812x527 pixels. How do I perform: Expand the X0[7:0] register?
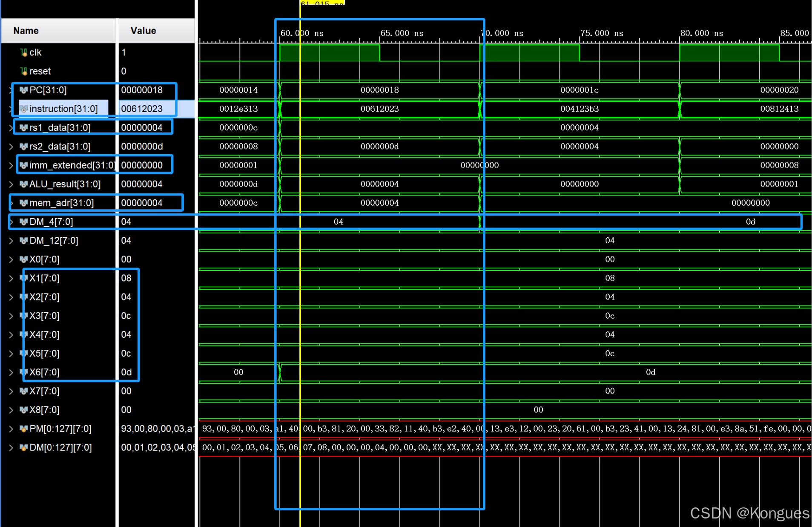point(11,259)
